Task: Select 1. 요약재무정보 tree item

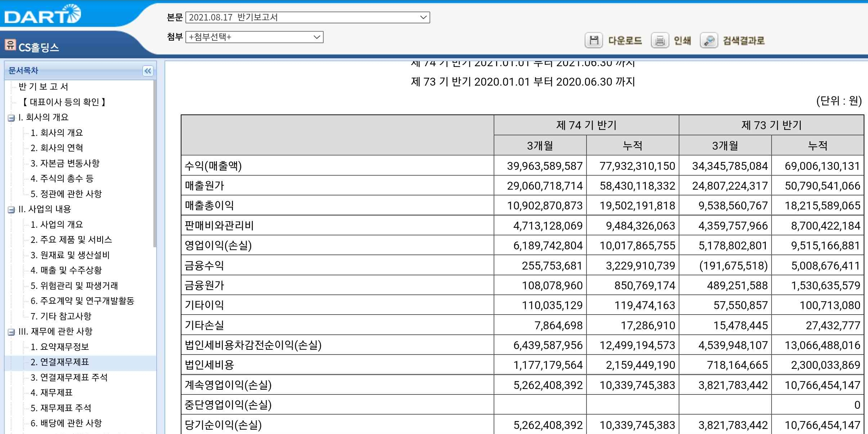Action: pos(59,347)
